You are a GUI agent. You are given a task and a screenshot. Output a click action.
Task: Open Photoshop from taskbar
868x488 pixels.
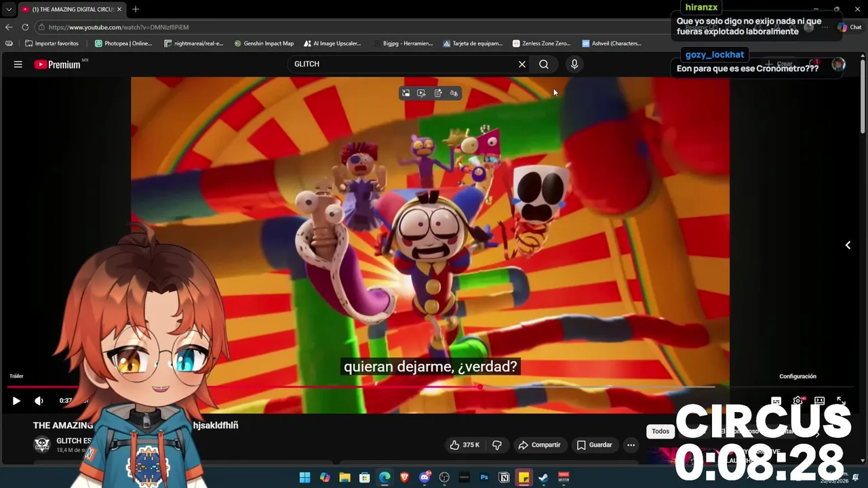pyautogui.click(x=484, y=478)
